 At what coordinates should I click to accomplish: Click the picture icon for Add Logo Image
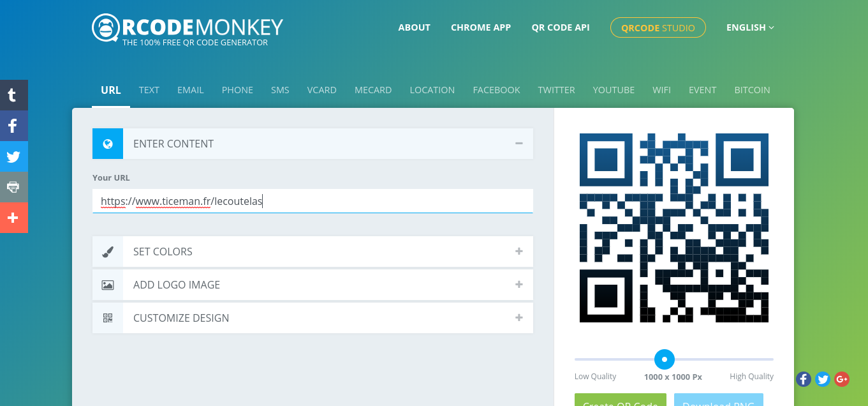[108, 285]
